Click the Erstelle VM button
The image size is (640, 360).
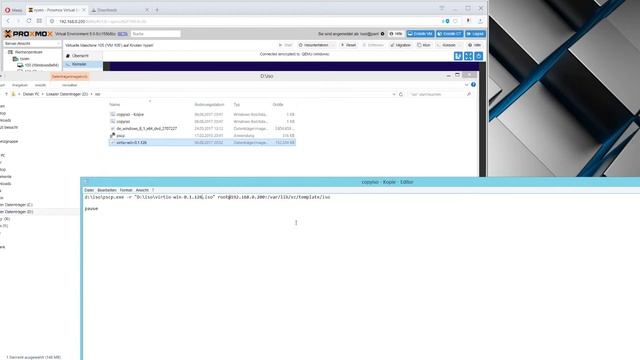click(420, 34)
